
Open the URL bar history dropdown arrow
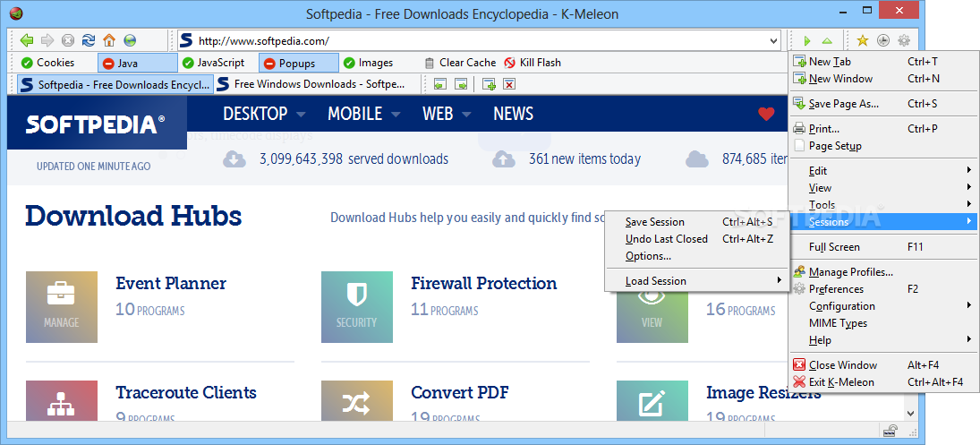[774, 41]
